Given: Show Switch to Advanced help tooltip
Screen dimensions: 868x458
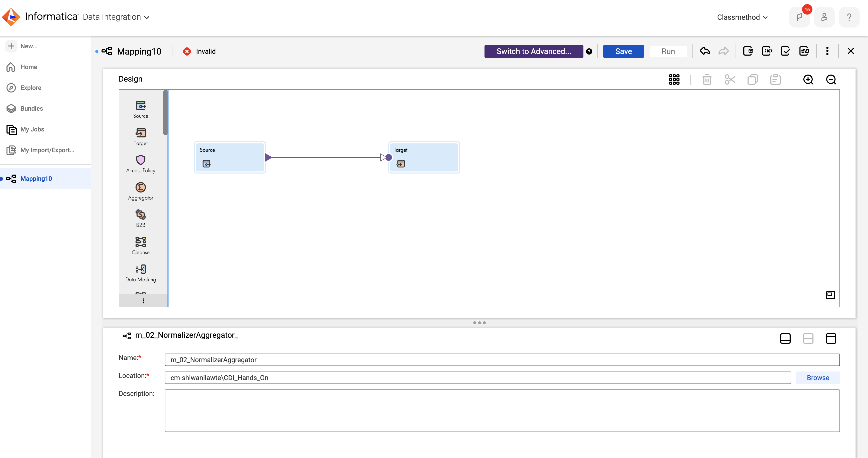Looking at the screenshot, I should click(589, 51).
